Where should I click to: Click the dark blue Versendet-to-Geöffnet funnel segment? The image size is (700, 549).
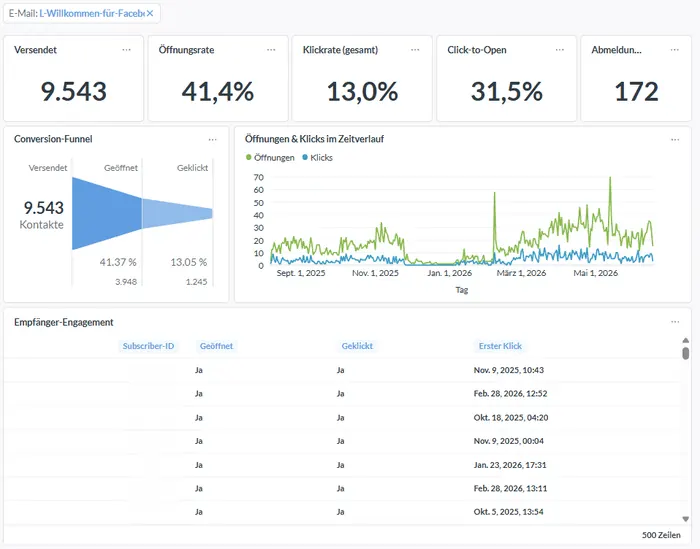coord(107,213)
